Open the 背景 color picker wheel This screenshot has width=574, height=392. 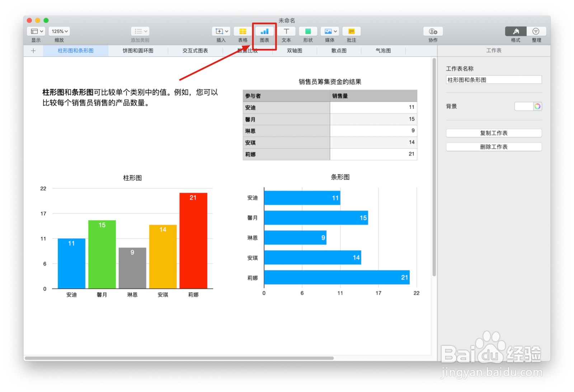(x=537, y=106)
